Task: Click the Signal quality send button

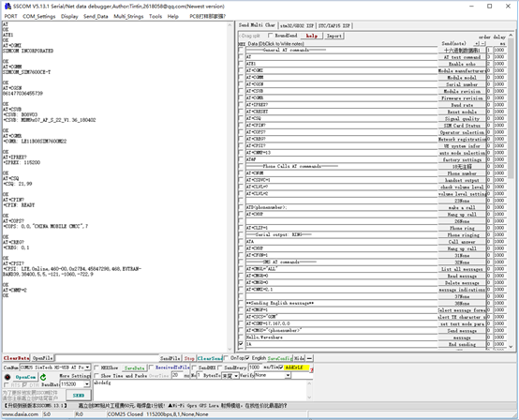Action: point(462,118)
